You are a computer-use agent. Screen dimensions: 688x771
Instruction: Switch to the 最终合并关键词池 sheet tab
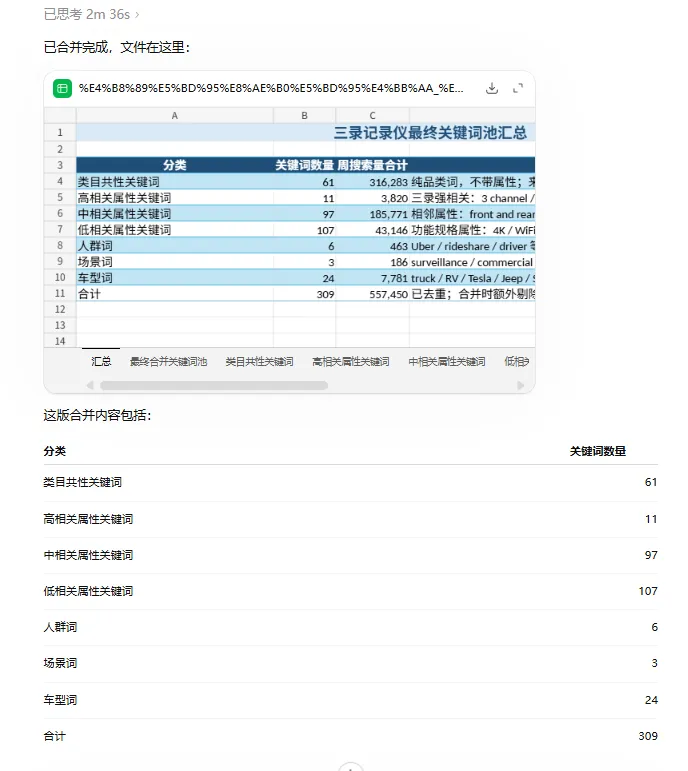[x=168, y=361]
